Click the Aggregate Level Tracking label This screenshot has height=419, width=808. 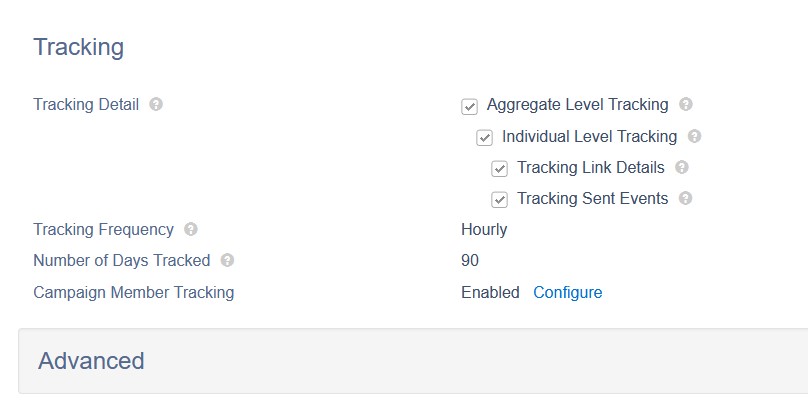(578, 105)
